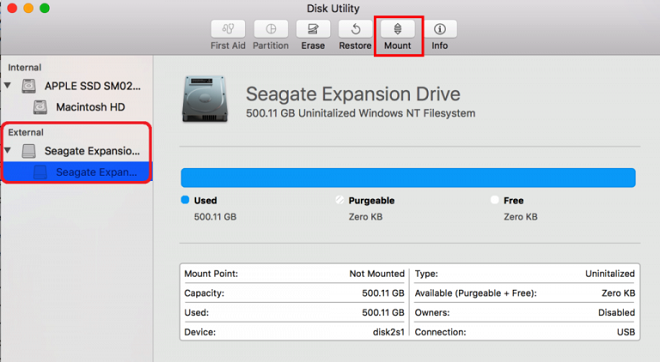Click the blue disk usage bar
Screen dimensions: 660x362
pyautogui.click(x=408, y=178)
